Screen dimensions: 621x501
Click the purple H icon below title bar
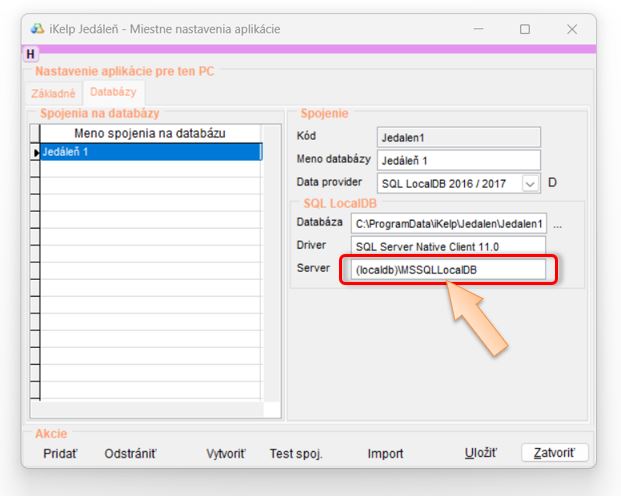[30, 54]
